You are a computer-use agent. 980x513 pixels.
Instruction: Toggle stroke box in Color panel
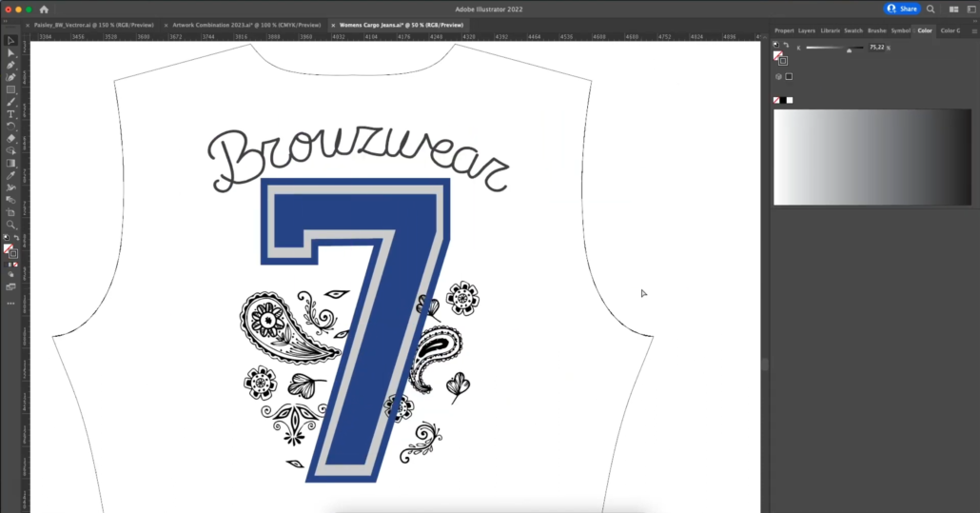click(782, 60)
